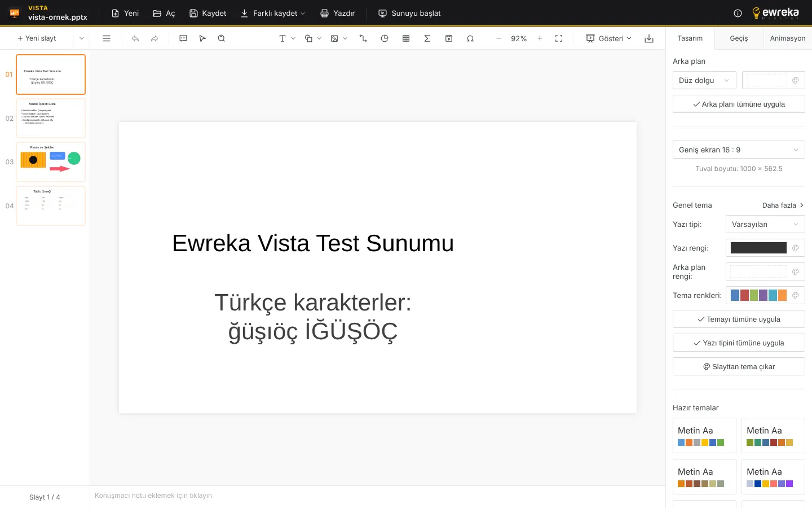Click the Türkçe karakterler subtitle text

[313, 317]
